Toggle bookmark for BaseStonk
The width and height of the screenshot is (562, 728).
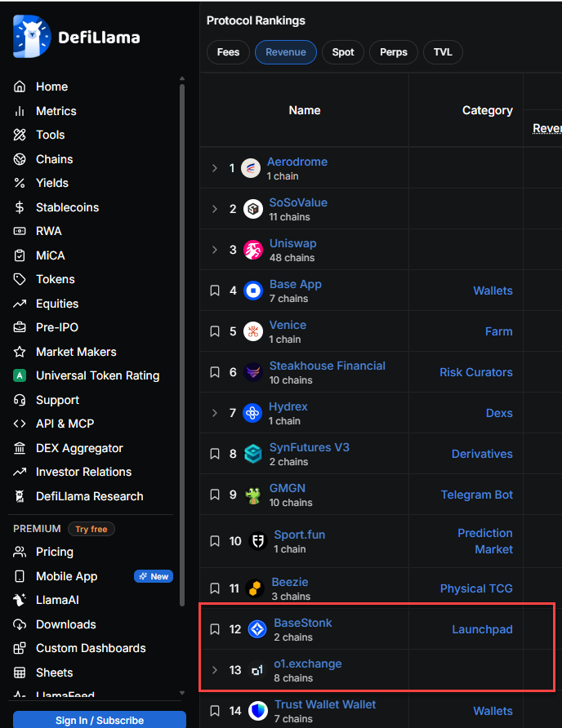click(215, 629)
